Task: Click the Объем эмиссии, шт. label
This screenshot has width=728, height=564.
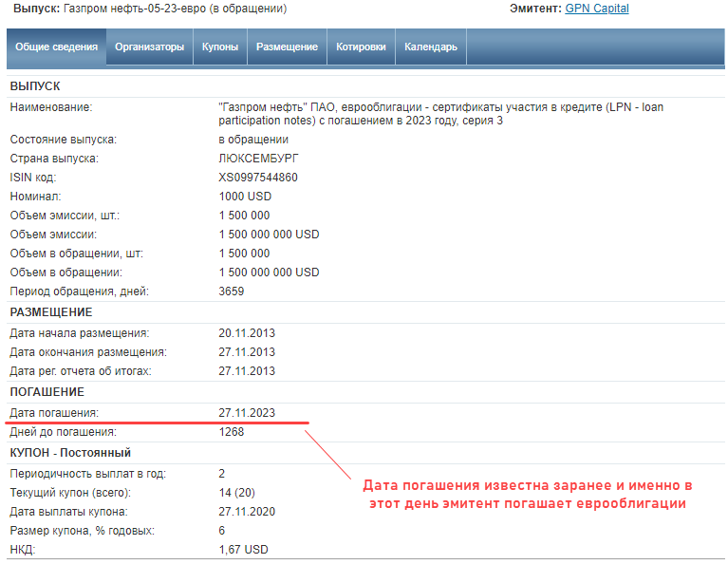Action: (65, 216)
